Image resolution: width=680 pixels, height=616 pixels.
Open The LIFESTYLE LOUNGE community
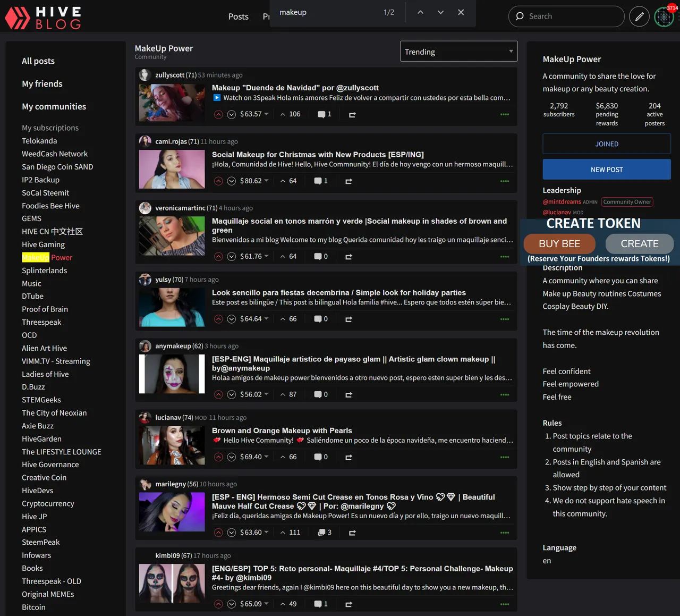click(62, 452)
